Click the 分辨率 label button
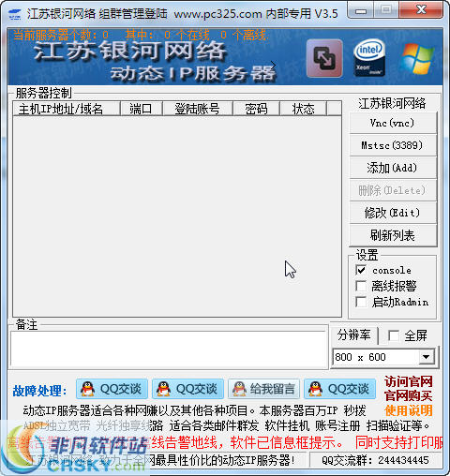This screenshot has width=450, height=476. tap(354, 335)
